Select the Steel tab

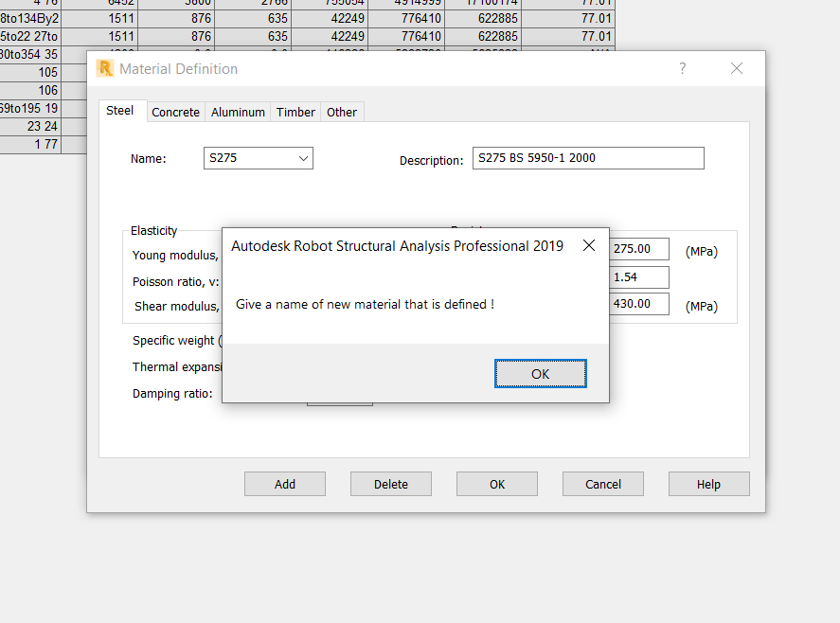coord(120,110)
